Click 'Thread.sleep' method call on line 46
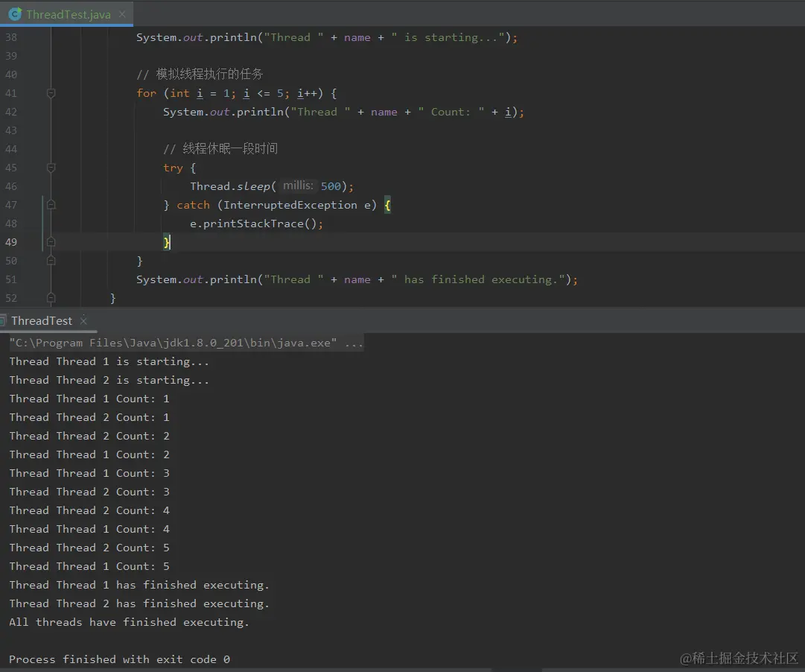The width and height of the screenshot is (805, 672). coord(230,186)
